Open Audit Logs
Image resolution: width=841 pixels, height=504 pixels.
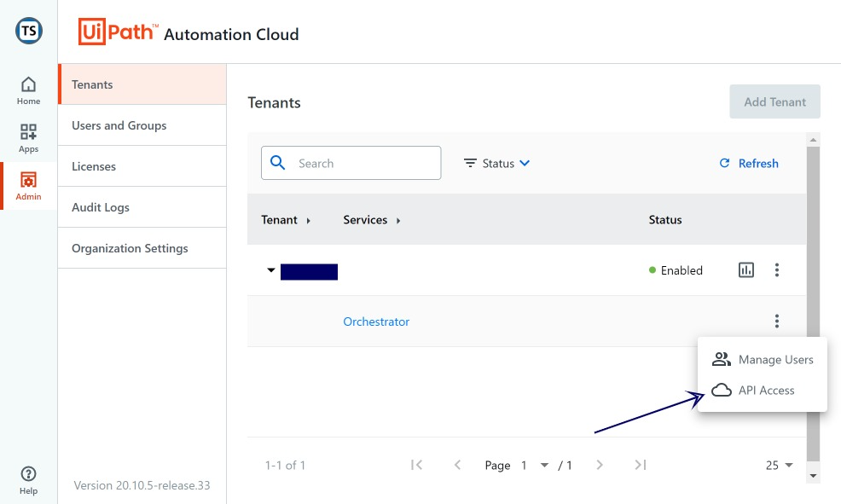142,207
